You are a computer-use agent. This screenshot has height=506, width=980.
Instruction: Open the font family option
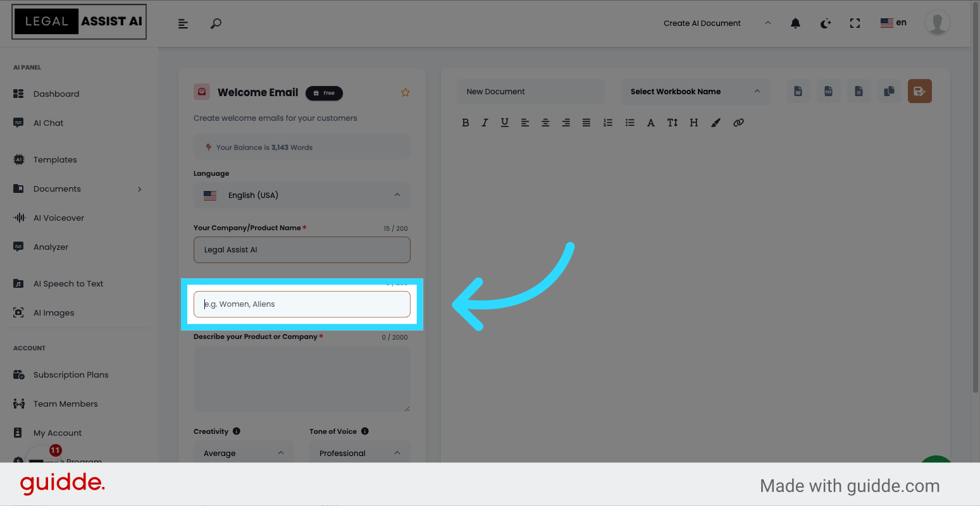[x=651, y=123]
